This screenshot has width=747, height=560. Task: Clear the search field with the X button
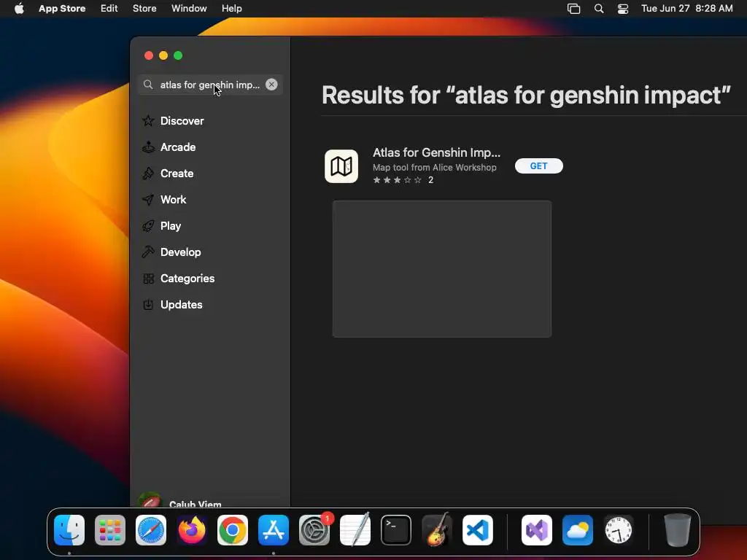coord(271,85)
